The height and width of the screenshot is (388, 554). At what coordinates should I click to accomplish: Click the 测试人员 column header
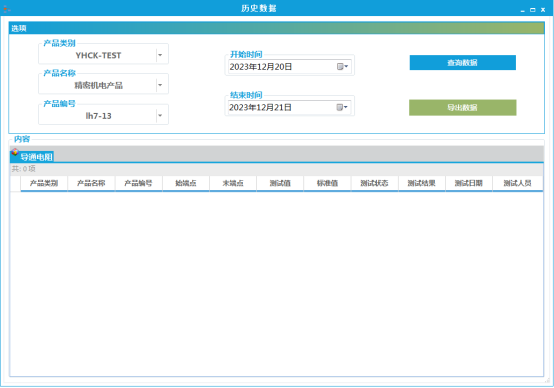point(518,183)
